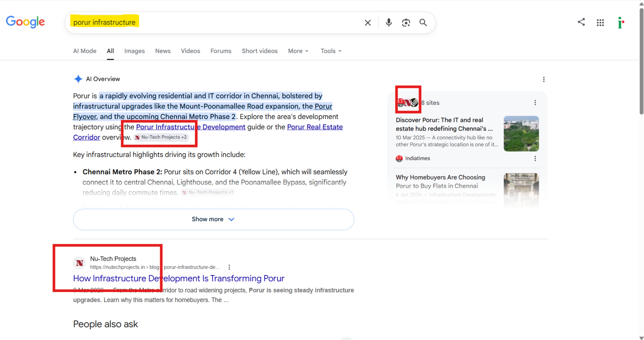Click the nutechprojects.in URL breadcrumb
644x340 pixels.
coord(154,267)
